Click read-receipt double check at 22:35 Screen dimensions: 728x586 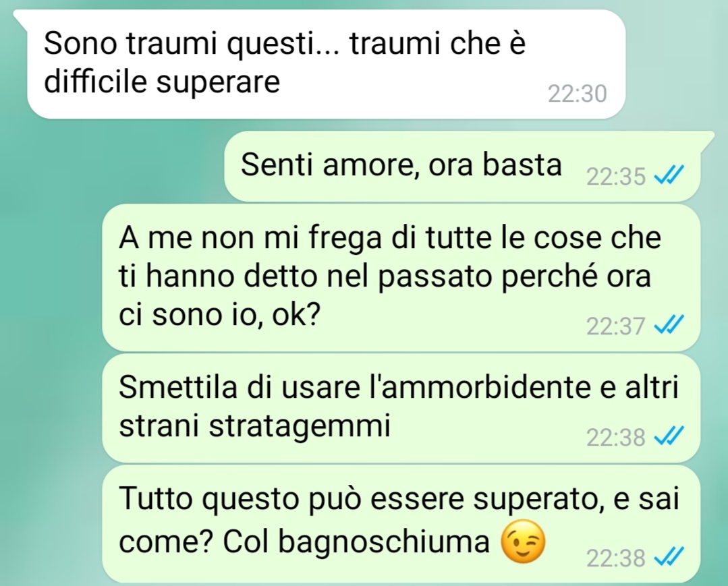(x=669, y=175)
